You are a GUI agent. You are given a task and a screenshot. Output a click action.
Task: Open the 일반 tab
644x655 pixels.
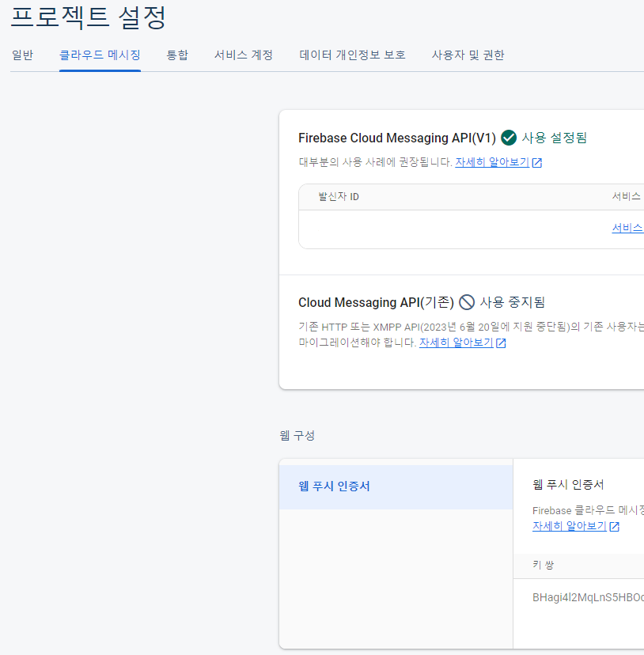23,55
